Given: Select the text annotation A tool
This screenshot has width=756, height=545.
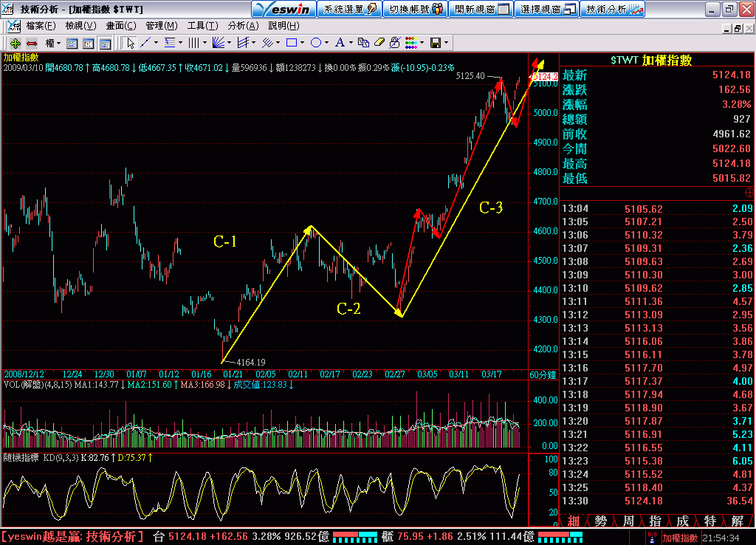Looking at the screenshot, I should (340, 44).
